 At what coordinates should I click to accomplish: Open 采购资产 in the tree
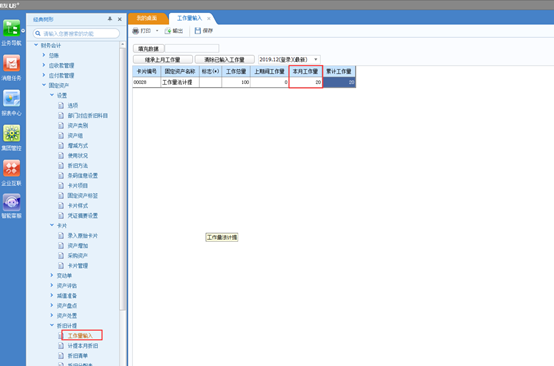click(x=78, y=255)
